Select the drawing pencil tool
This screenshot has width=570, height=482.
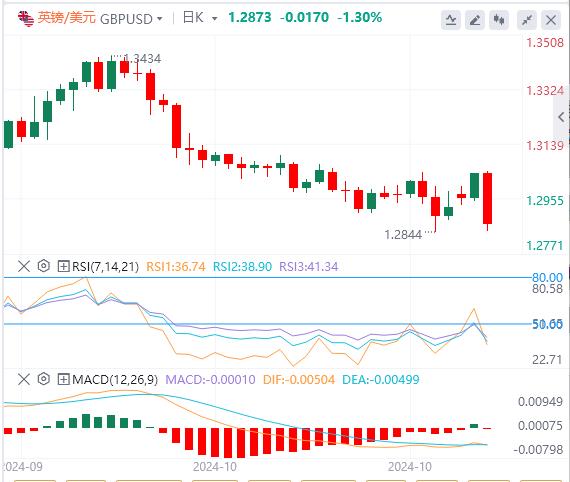475,20
